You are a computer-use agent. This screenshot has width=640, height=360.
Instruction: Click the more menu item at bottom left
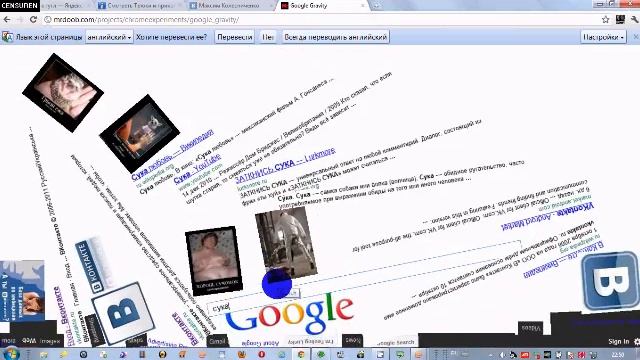(x=8, y=340)
